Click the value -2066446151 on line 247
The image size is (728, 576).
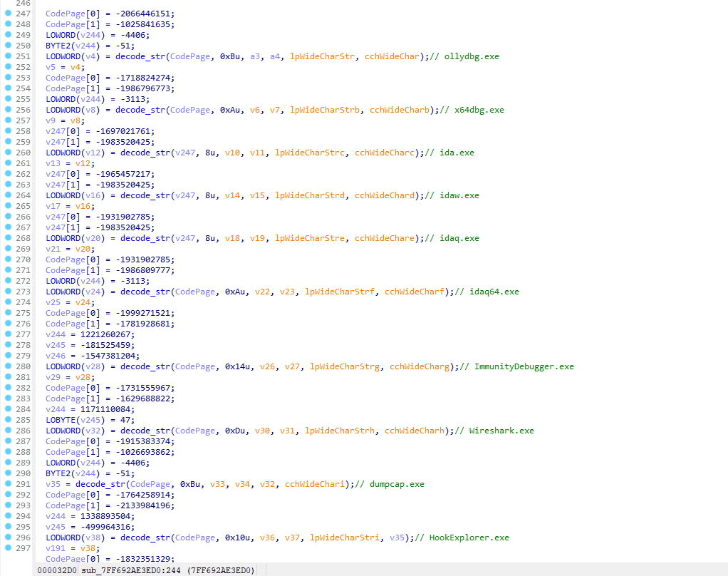(x=145, y=14)
